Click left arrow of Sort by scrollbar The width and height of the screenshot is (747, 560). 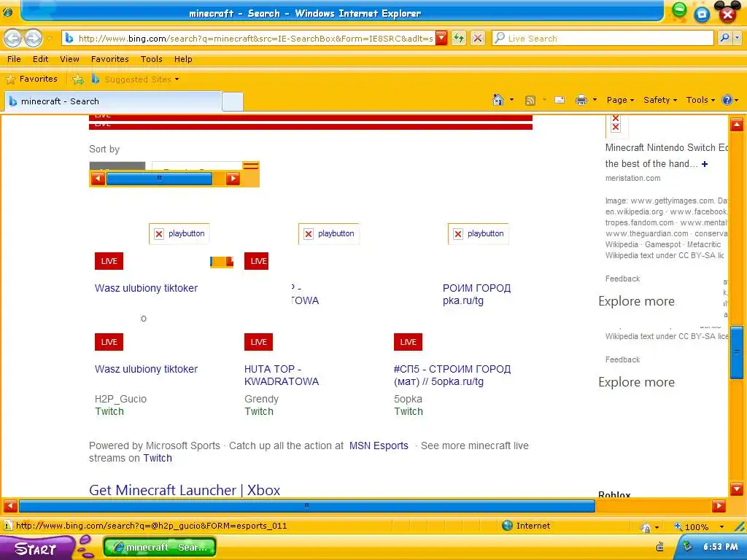(x=98, y=179)
